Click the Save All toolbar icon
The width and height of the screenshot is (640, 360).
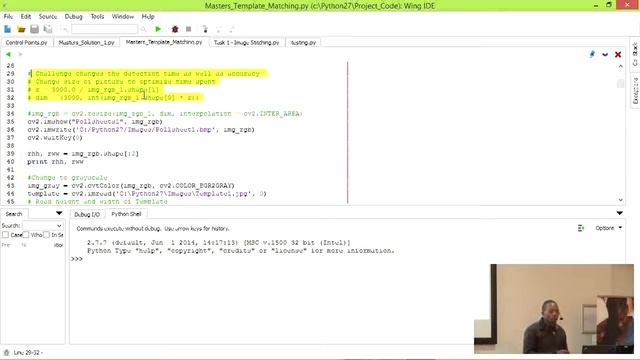click(x=48, y=29)
